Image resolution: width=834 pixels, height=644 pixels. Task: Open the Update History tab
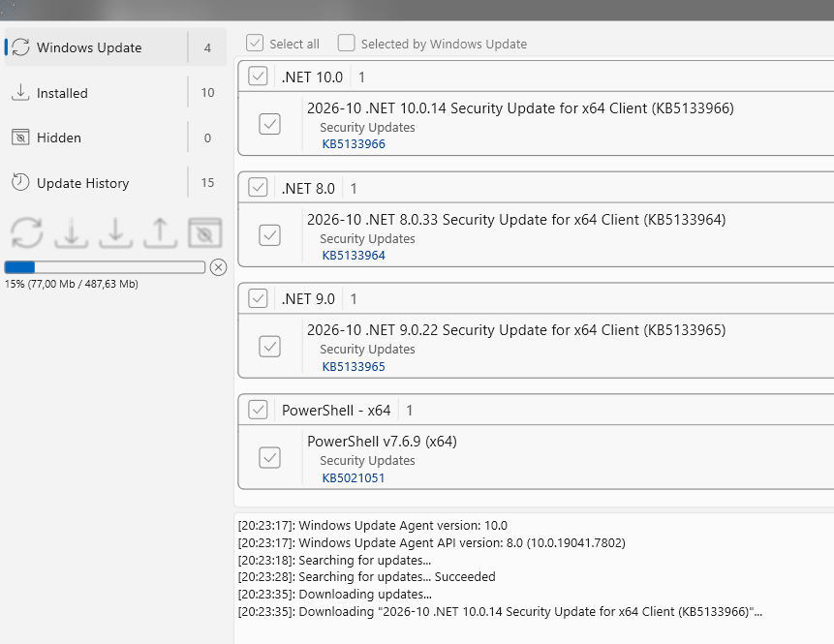(x=115, y=183)
